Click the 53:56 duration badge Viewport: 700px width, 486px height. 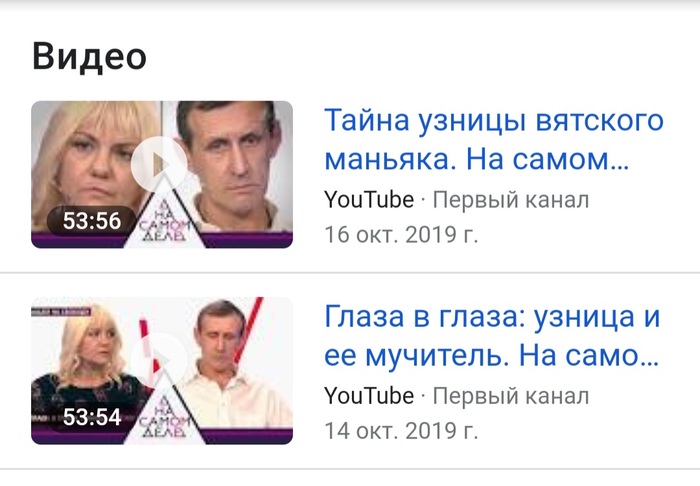pyautogui.click(x=92, y=220)
